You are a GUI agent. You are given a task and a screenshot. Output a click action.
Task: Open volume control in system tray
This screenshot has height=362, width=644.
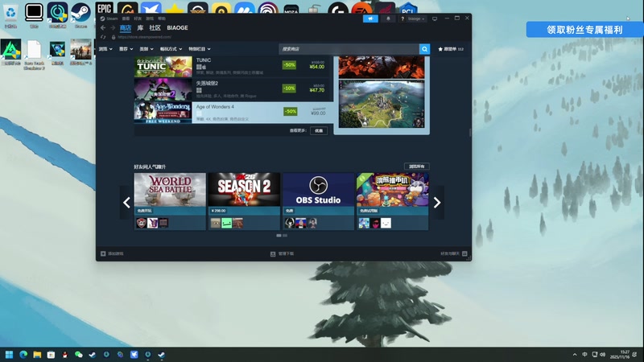tap(602, 354)
